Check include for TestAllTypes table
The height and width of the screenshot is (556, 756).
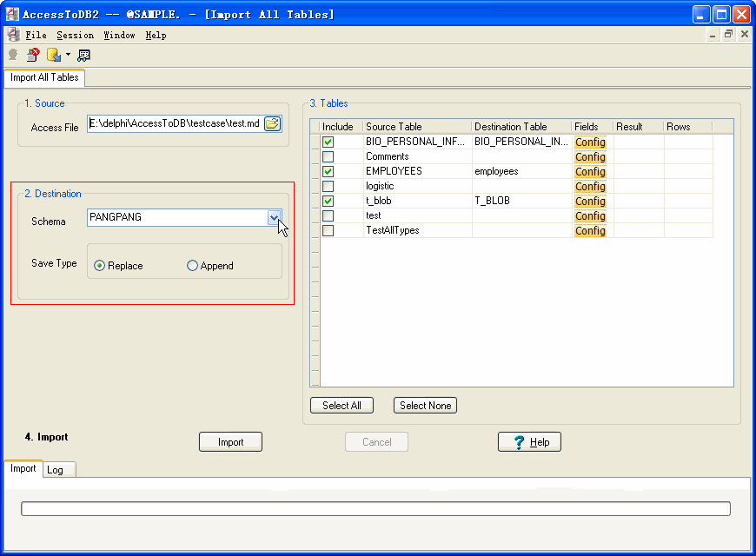[328, 230]
